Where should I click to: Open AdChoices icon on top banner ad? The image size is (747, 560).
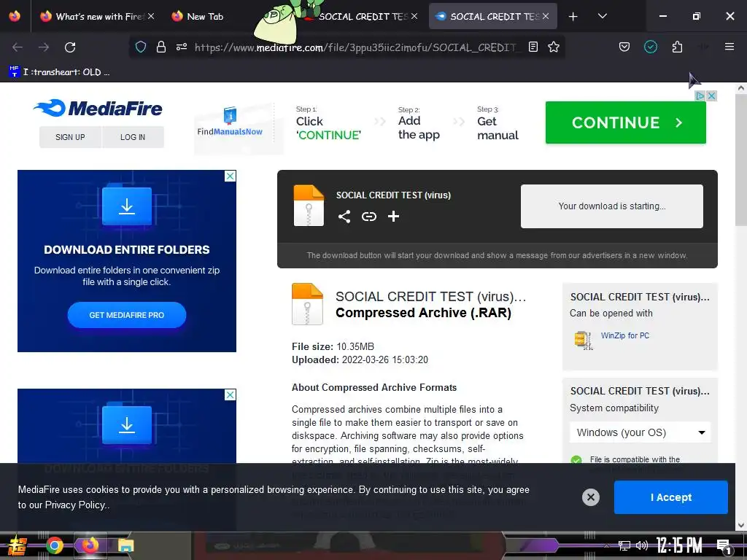pos(700,96)
